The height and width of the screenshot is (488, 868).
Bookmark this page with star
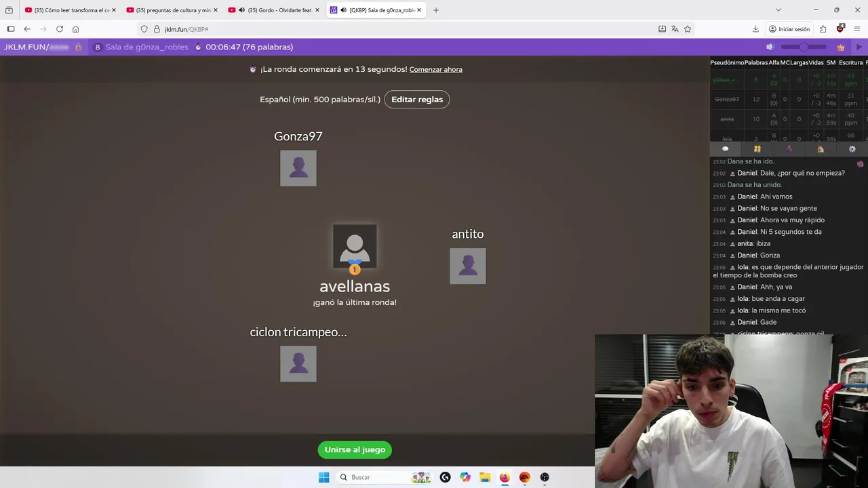tap(688, 29)
